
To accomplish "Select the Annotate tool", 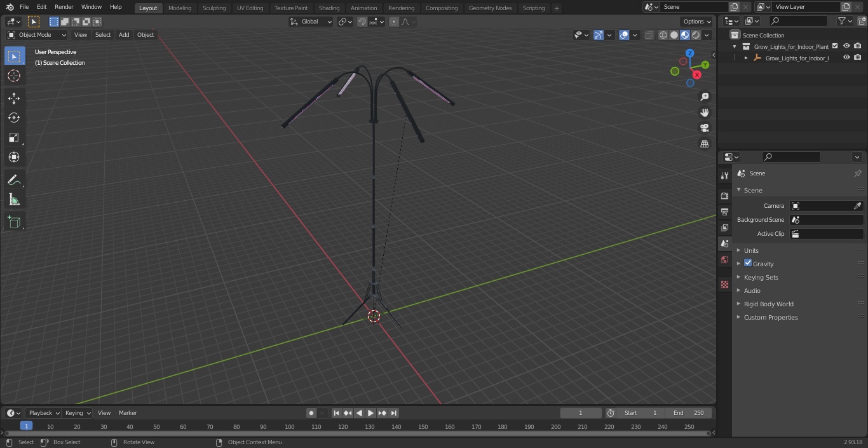I will pyautogui.click(x=14, y=180).
